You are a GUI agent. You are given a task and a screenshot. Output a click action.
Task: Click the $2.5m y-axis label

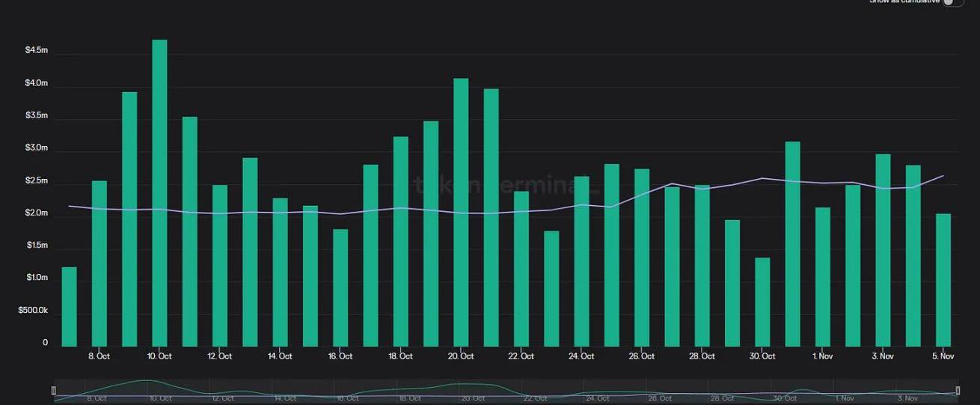[x=37, y=180]
